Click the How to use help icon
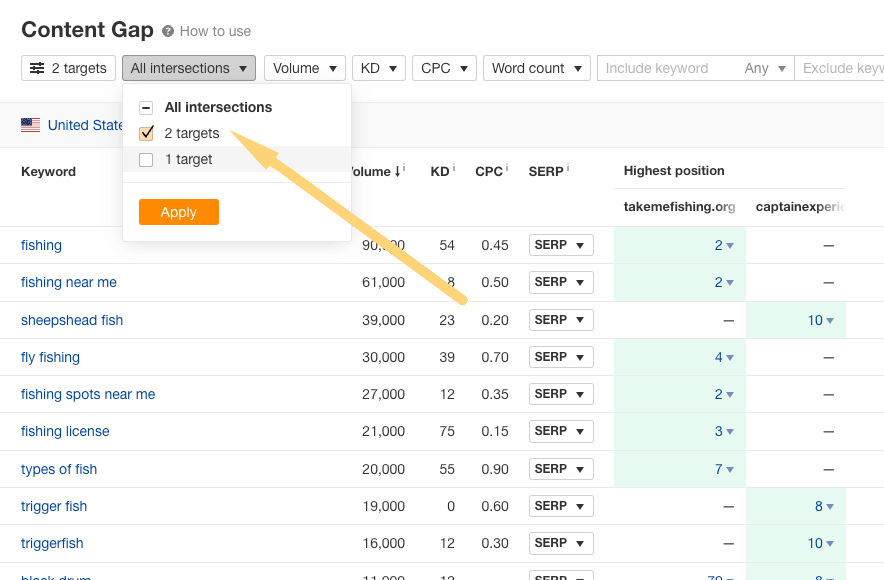This screenshot has height=580, width=884. [x=168, y=31]
